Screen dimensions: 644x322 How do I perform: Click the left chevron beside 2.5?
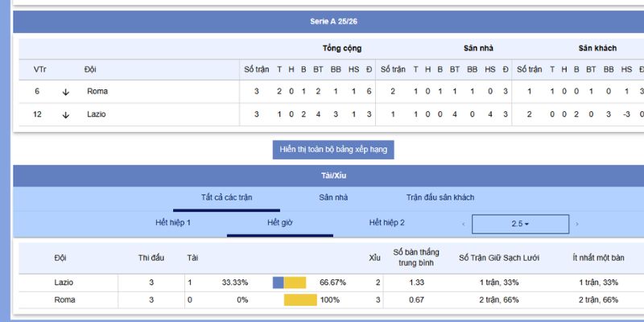pyautogui.click(x=463, y=224)
